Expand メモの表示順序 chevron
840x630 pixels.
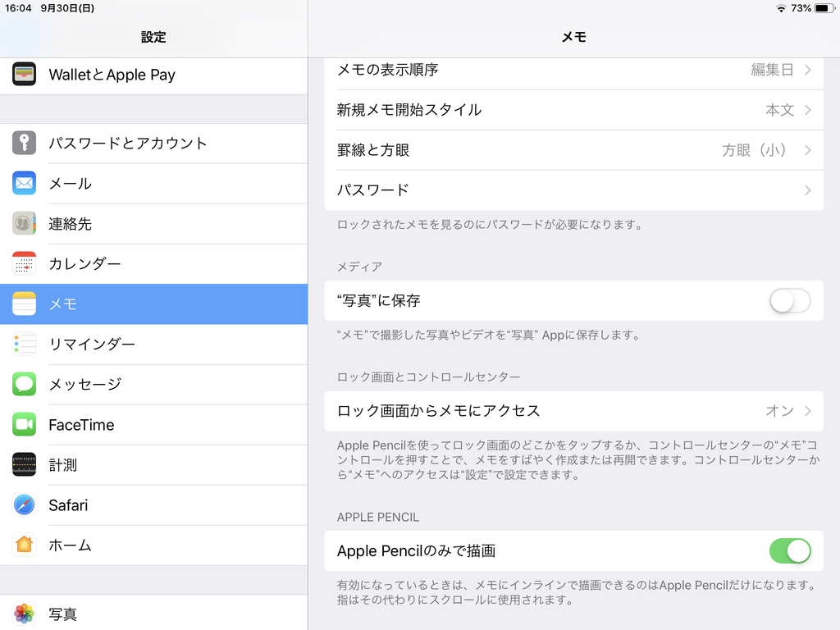tap(808, 70)
